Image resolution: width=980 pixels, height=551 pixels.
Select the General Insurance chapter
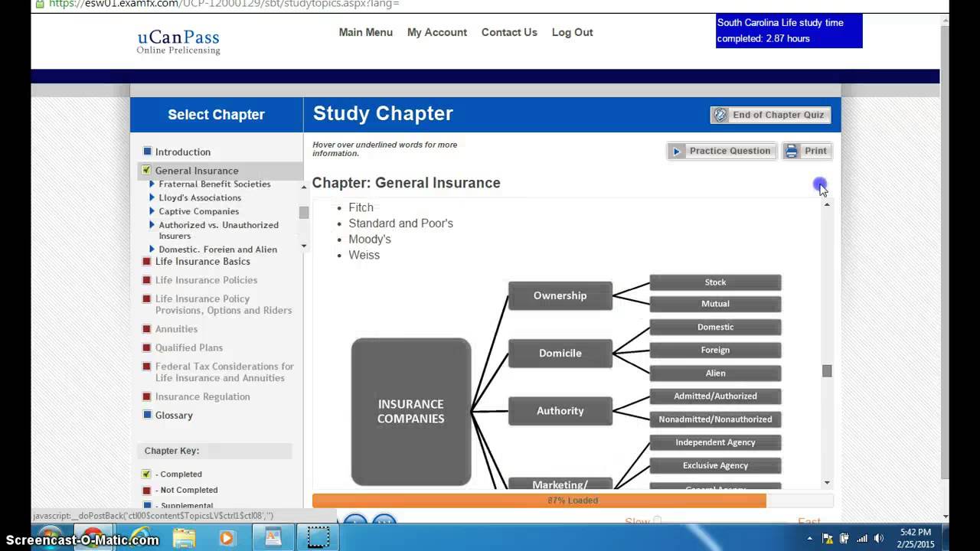tap(197, 171)
